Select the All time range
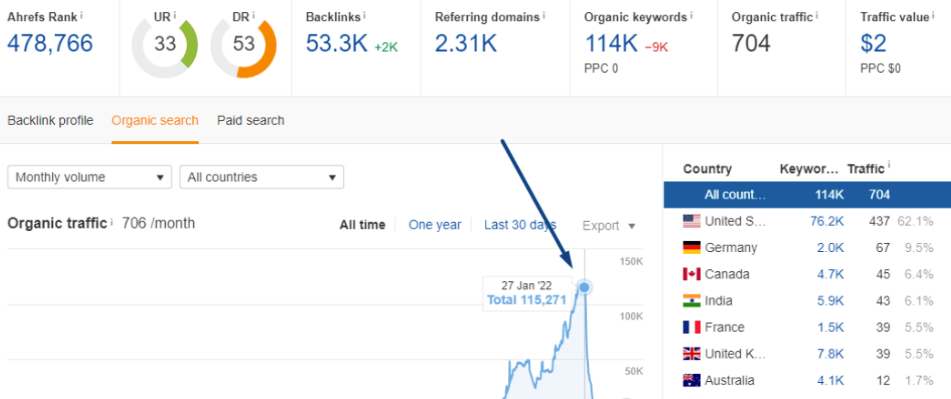The image size is (951, 399). [362, 225]
